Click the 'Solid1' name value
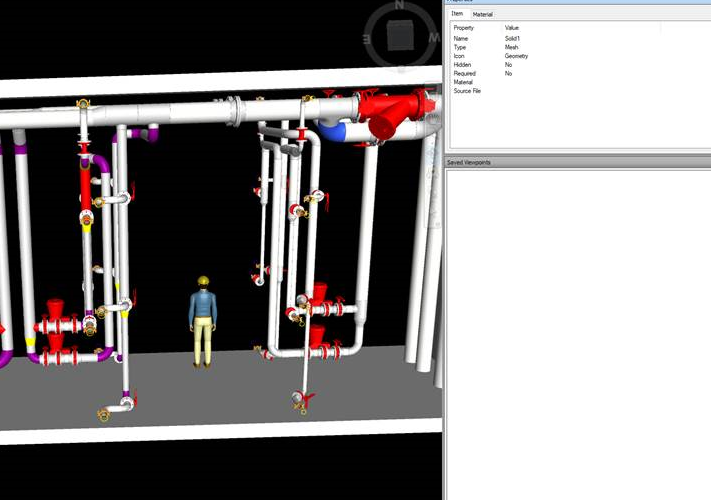The height and width of the screenshot is (500, 711). point(512,39)
